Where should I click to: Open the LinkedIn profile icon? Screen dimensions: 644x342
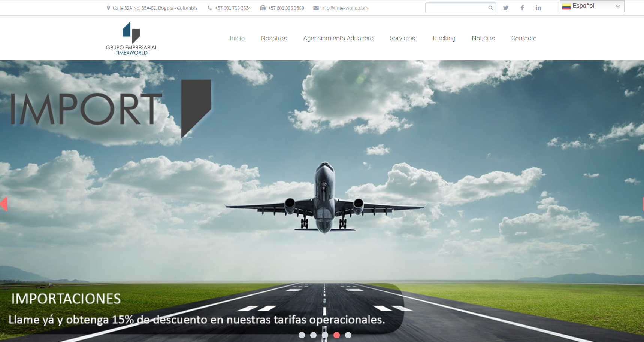click(538, 7)
